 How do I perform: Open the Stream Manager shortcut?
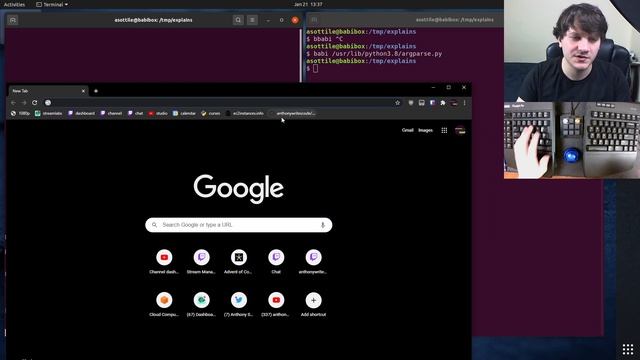tap(201, 262)
